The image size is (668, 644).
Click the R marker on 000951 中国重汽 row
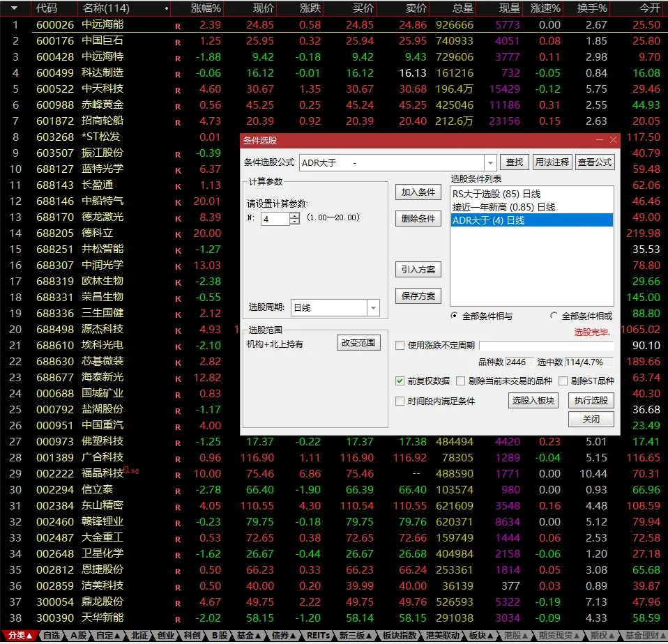pyautogui.click(x=178, y=427)
